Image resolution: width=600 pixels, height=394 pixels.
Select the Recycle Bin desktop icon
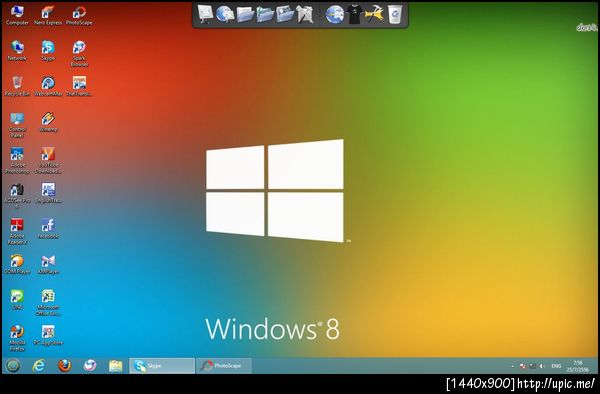(17, 86)
